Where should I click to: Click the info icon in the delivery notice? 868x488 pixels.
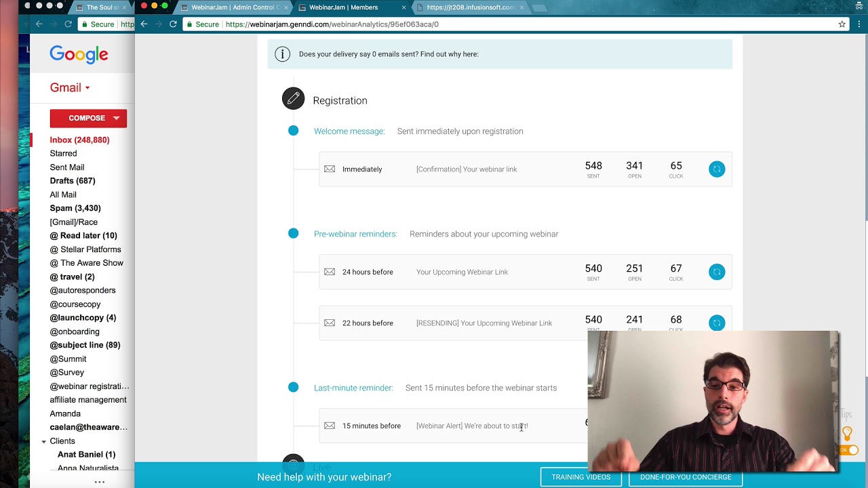282,54
